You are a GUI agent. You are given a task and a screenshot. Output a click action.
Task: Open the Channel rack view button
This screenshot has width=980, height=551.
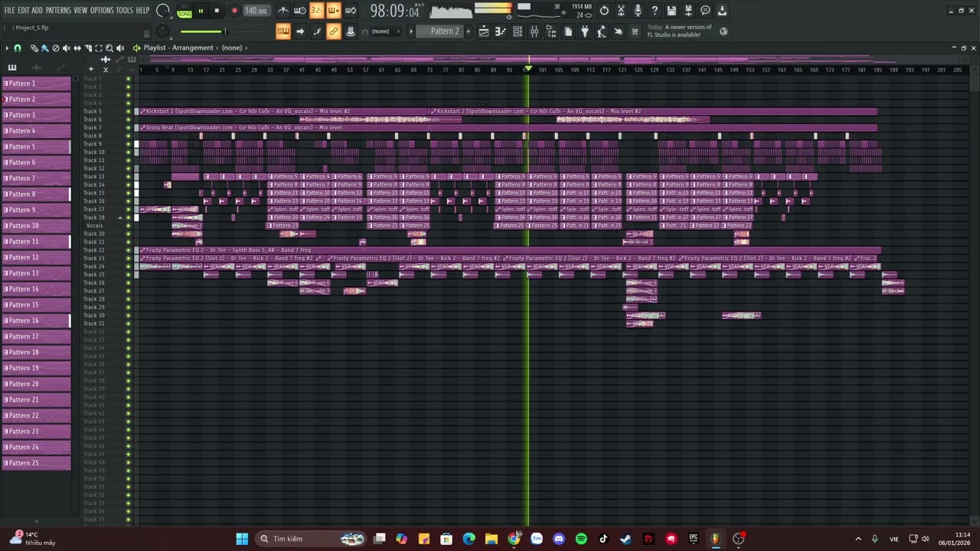(518, 31)
